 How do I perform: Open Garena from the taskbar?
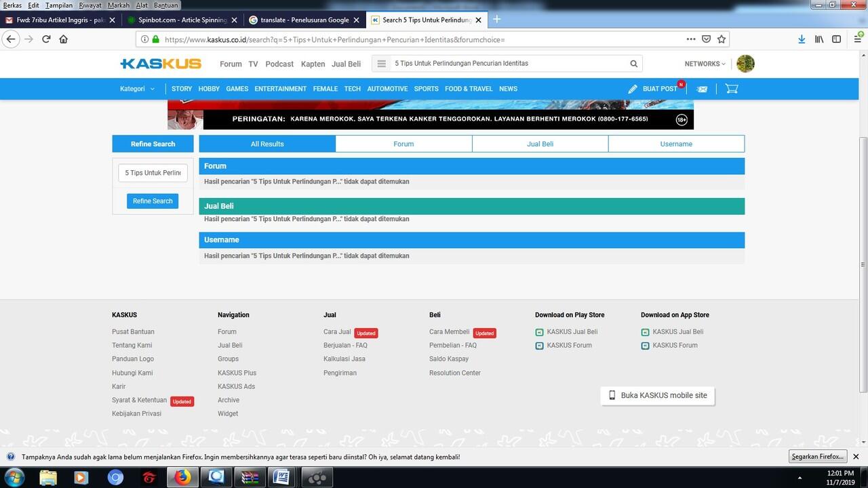tap(149, 477)
